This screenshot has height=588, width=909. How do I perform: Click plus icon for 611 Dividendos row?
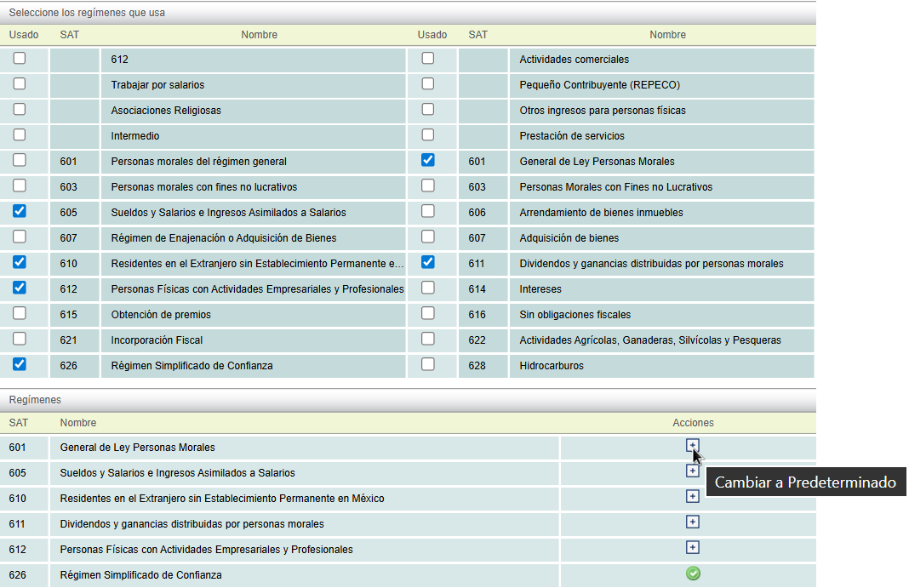[693, 522]
